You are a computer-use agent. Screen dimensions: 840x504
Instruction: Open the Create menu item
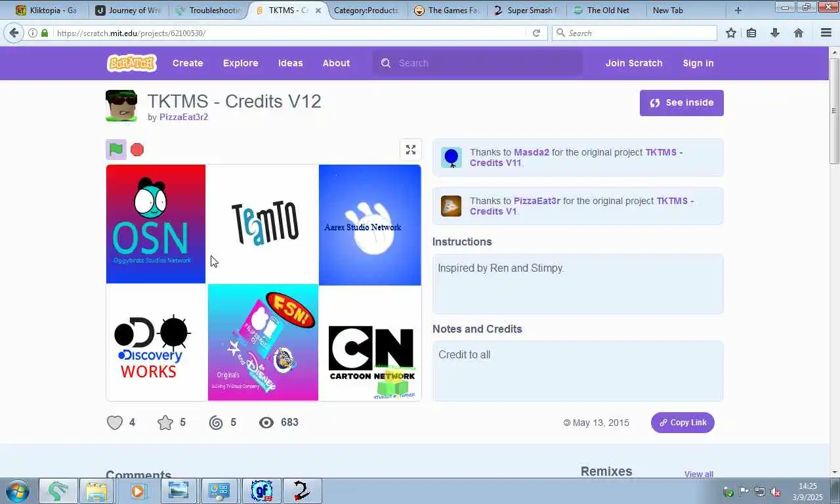point(188,63)
